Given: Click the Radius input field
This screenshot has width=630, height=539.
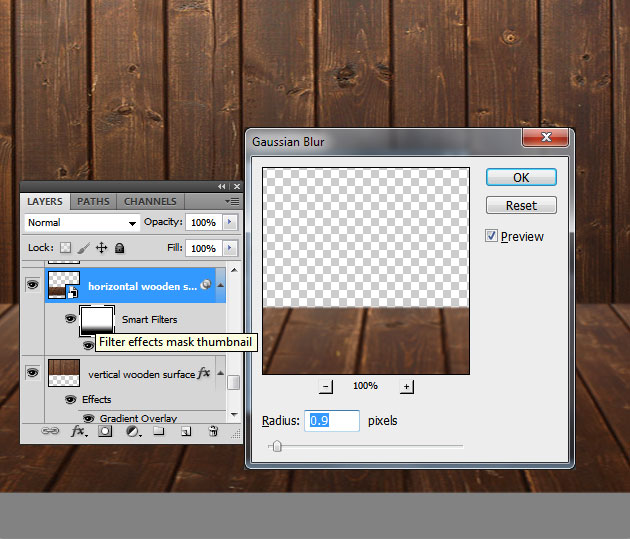Looking at the screenshot, I should (x=332, y=421).
